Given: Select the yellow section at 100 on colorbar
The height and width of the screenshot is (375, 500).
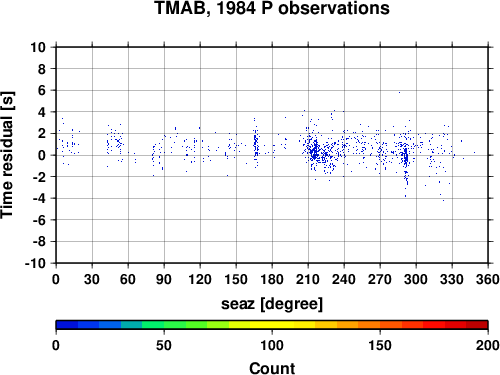Looking at the screenshot, I should [272, 325].
